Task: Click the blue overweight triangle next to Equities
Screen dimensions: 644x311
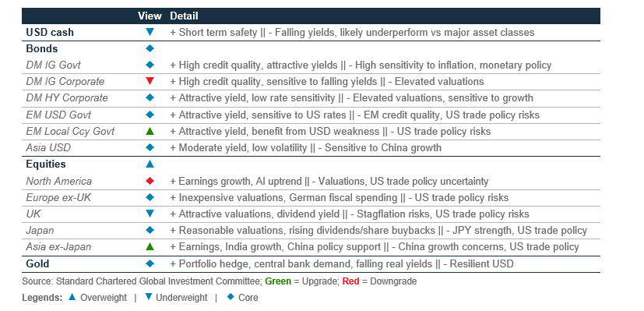Action: [x=150, y=164]
